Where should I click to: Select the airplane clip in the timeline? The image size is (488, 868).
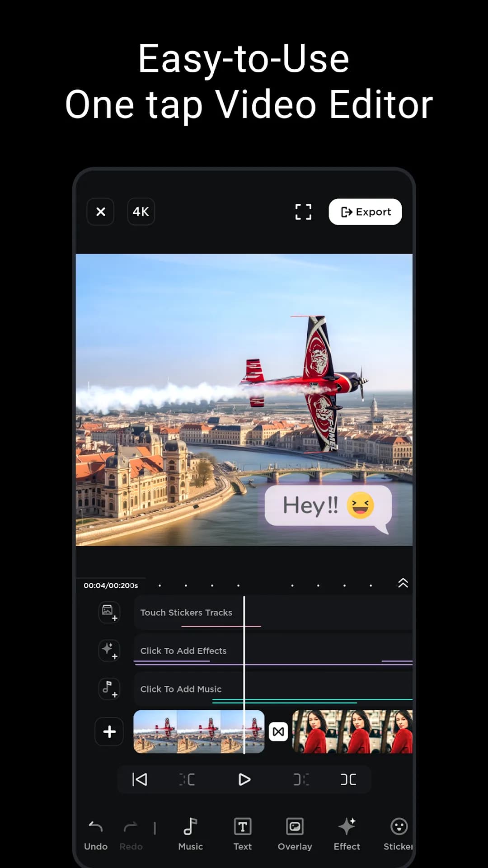199,731
